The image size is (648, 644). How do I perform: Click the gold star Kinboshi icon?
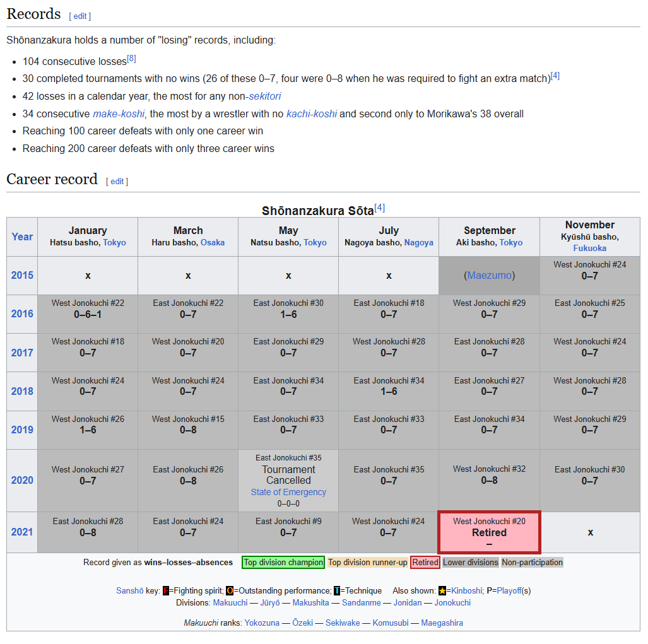click(442, 591)
